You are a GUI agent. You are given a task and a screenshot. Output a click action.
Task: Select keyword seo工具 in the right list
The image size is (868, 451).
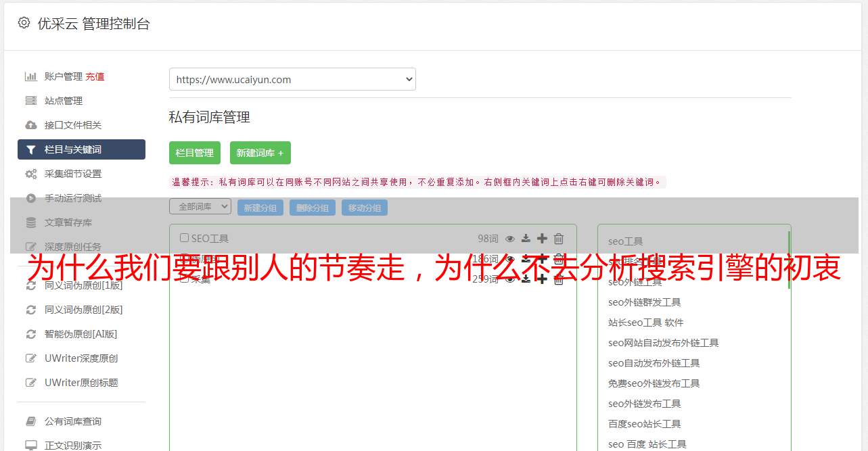pyautogui.click(x=626, y=241)
